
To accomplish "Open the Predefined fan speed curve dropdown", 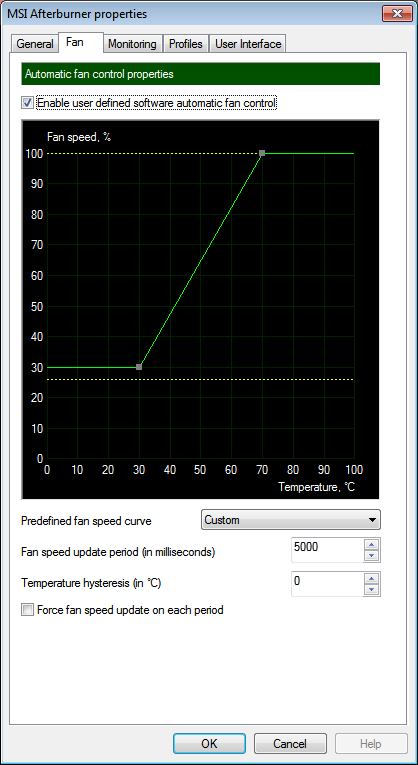I will (x=291, y=520).
